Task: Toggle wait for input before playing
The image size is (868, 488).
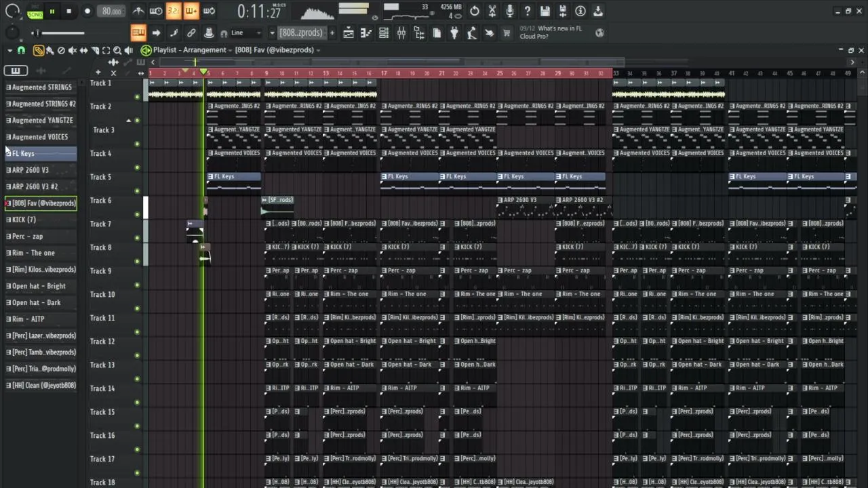Action: [156, 11]
